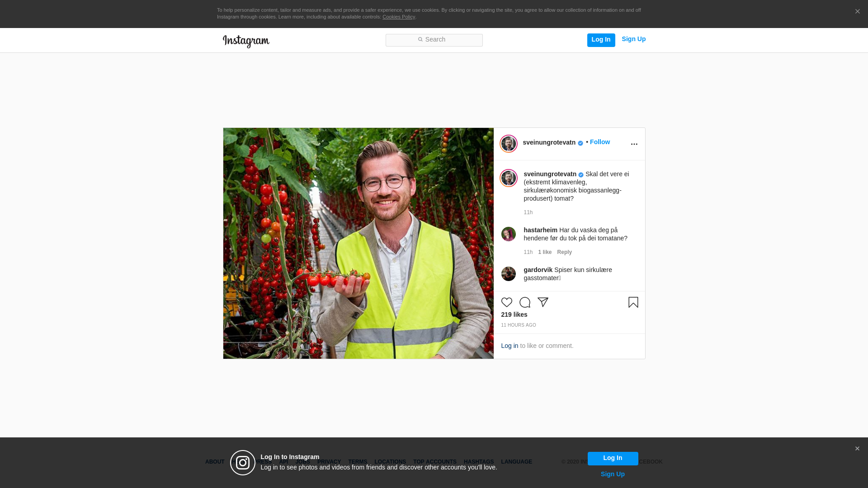
Task: Open the comment bubble icon
Action: point(524,302)
